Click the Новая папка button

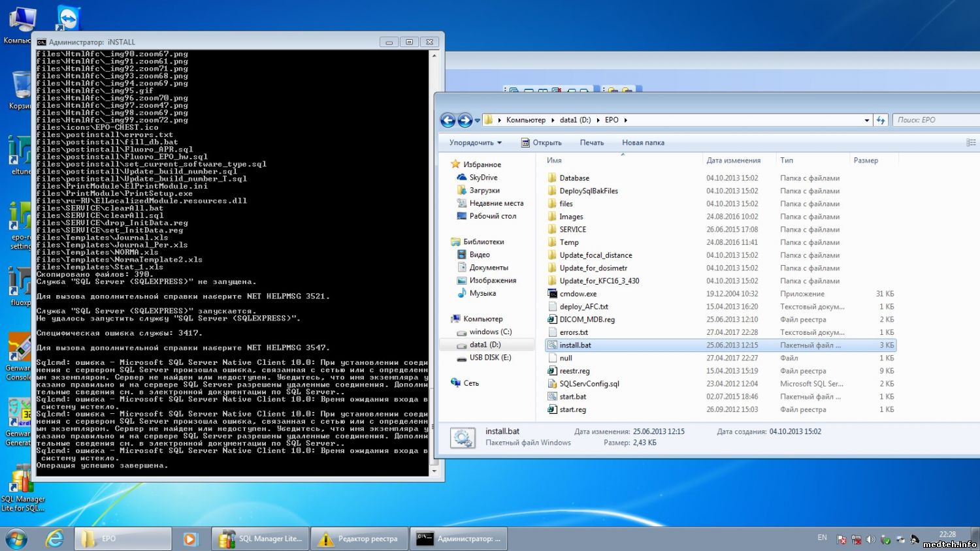[643, 142]
